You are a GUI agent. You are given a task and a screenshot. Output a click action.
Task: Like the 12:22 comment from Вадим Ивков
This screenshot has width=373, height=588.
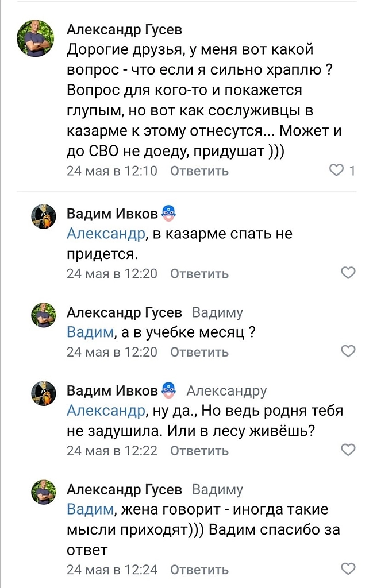pyautogui.click(x=348, y=450)
